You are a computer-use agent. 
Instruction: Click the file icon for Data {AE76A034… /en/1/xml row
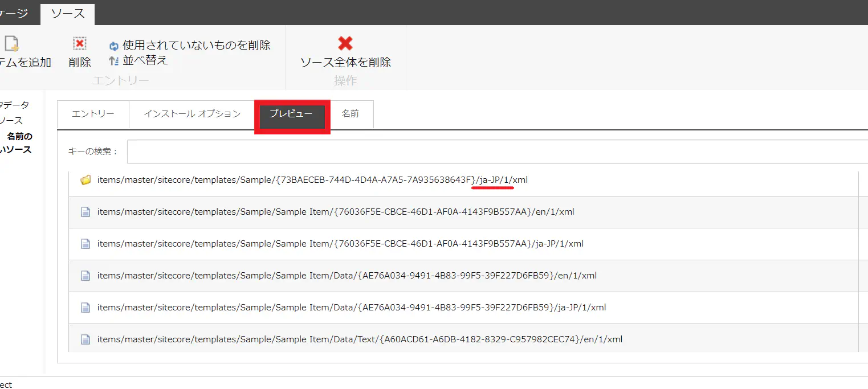point(85,276)
